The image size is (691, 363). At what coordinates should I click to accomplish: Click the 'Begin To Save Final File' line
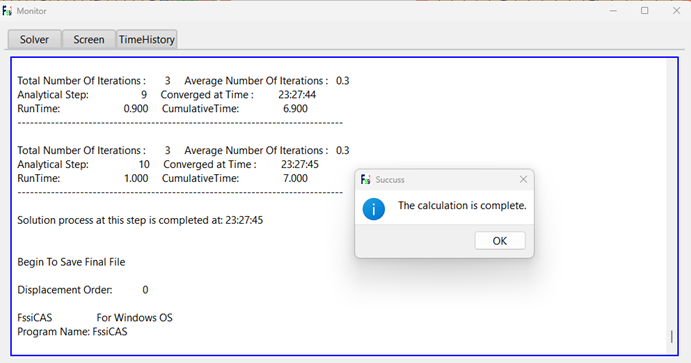71,262
